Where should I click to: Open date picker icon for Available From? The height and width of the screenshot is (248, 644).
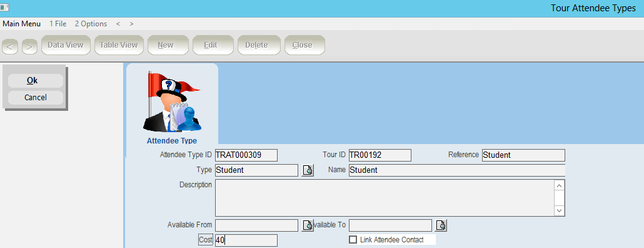[x=308, y=225]
